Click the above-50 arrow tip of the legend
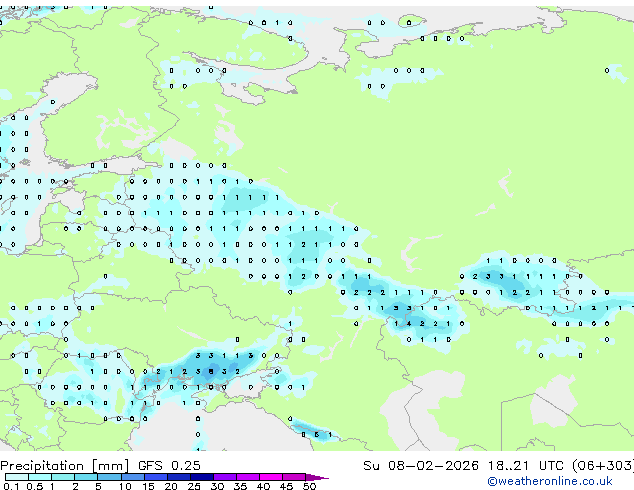 click(x=317, y=477)
